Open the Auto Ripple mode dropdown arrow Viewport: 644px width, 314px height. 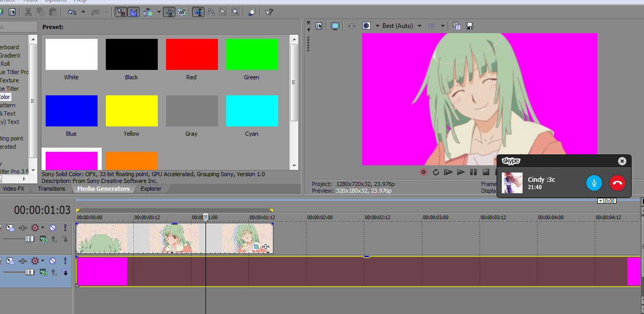(x=158, y=11)
